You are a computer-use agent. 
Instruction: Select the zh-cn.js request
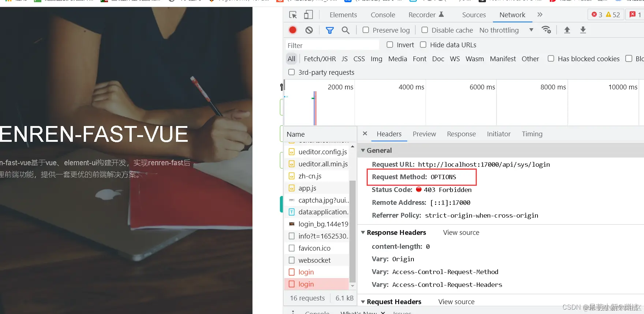317,176
